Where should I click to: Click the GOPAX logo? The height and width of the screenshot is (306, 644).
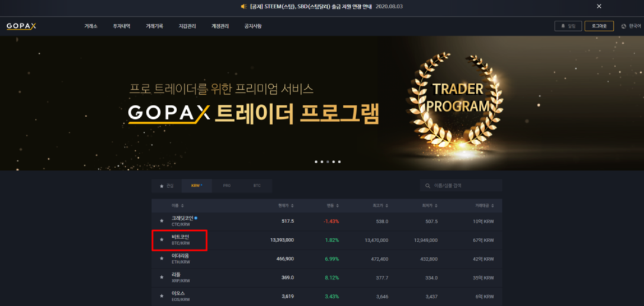point(21,26)
